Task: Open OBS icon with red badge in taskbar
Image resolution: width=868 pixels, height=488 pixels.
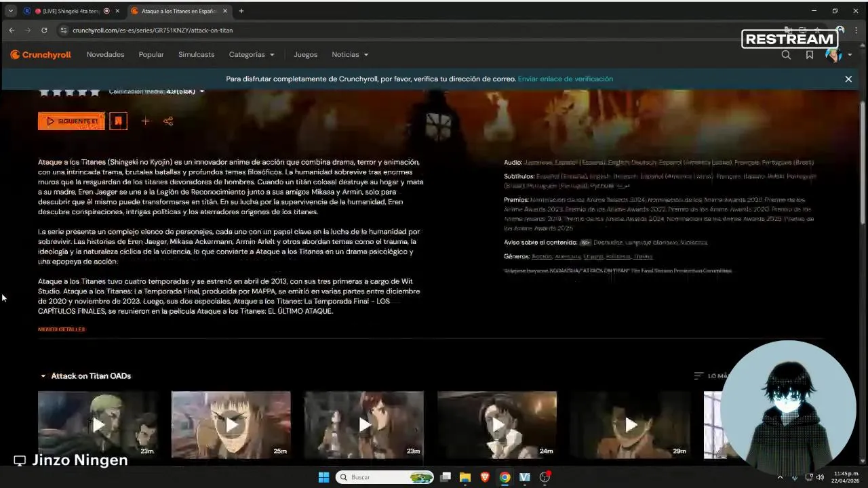Action: click(x=545, y=477)
